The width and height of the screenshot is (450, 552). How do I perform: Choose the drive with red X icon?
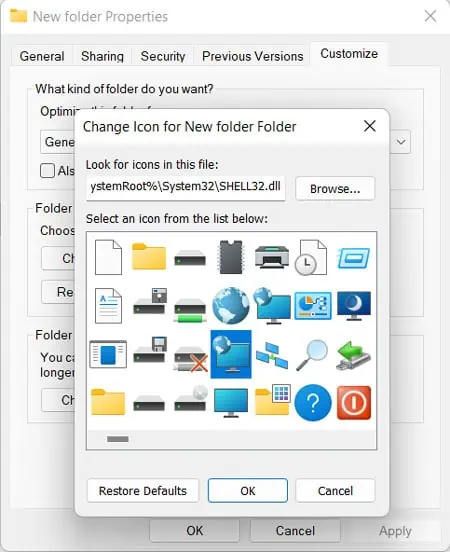coord(190,359)
